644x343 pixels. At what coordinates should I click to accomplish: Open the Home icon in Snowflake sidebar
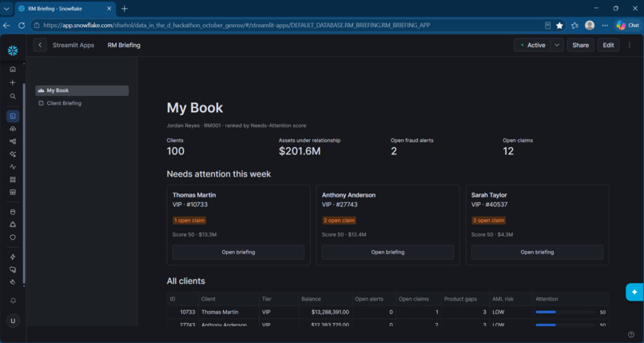click(13, 70)
